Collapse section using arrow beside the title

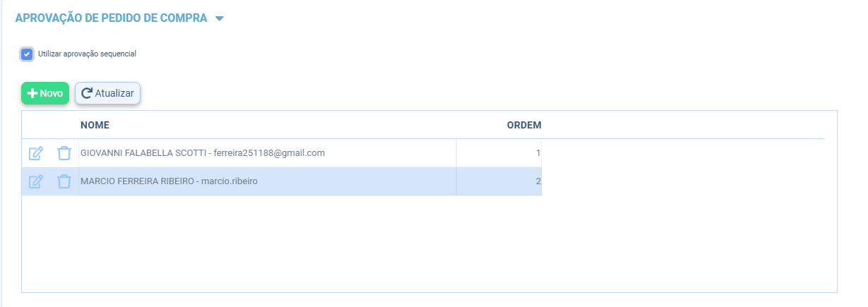point(219,19)
